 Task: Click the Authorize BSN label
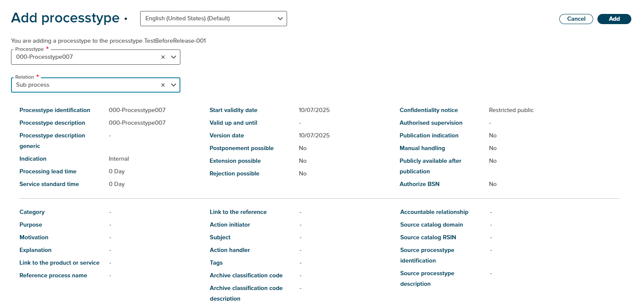tap(419, 184)
